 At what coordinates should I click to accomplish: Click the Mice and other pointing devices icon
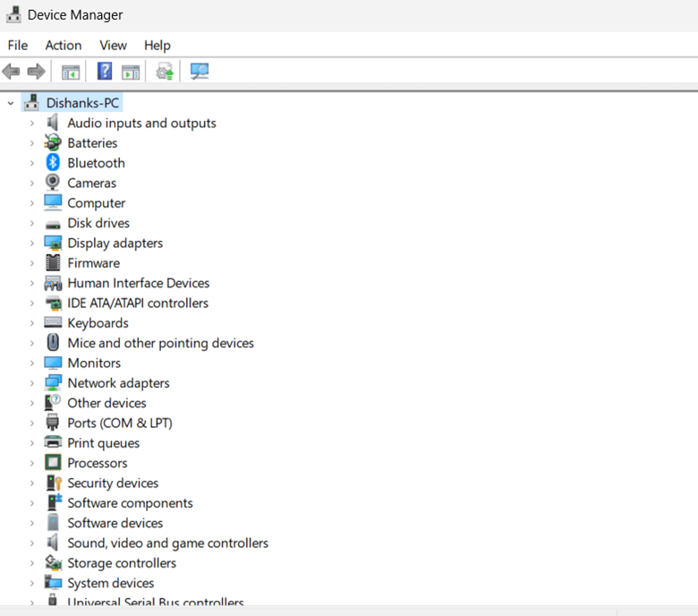point(53,343)
